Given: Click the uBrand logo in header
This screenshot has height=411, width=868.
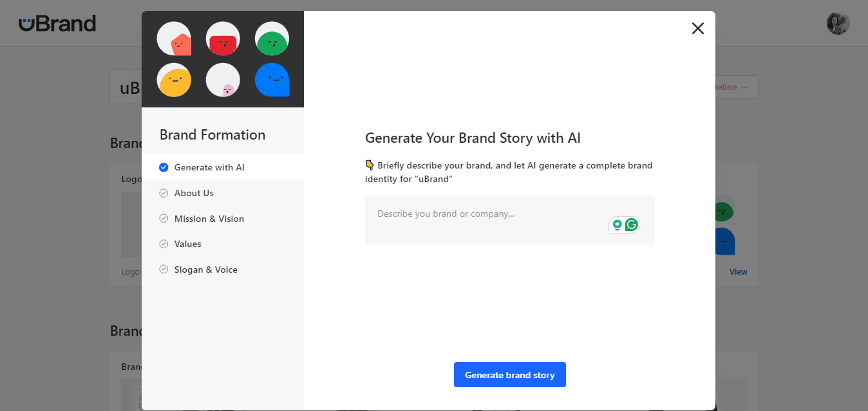Looking at the screenshot, I should pyautogui.click(x=57, y=24).
